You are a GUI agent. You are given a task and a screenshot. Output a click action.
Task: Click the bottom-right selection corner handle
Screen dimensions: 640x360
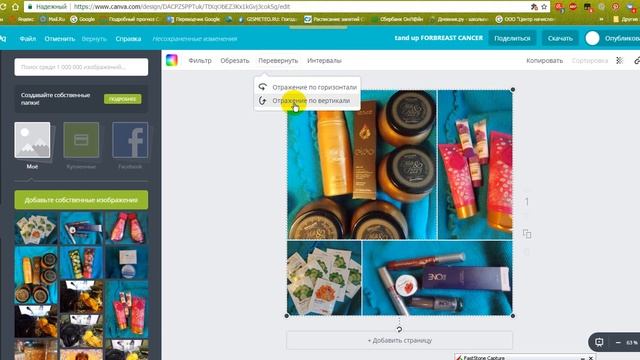point(513,316)
